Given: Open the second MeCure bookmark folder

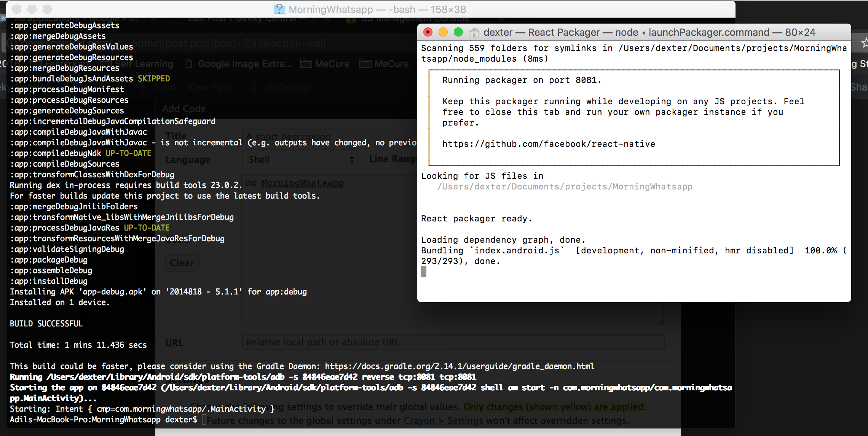Looking at the screenshot, I should pos(384,64).
